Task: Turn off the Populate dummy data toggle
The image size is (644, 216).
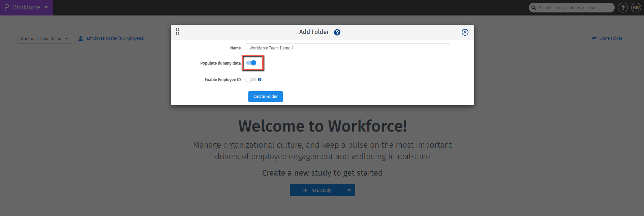Action: click(251, 63)
